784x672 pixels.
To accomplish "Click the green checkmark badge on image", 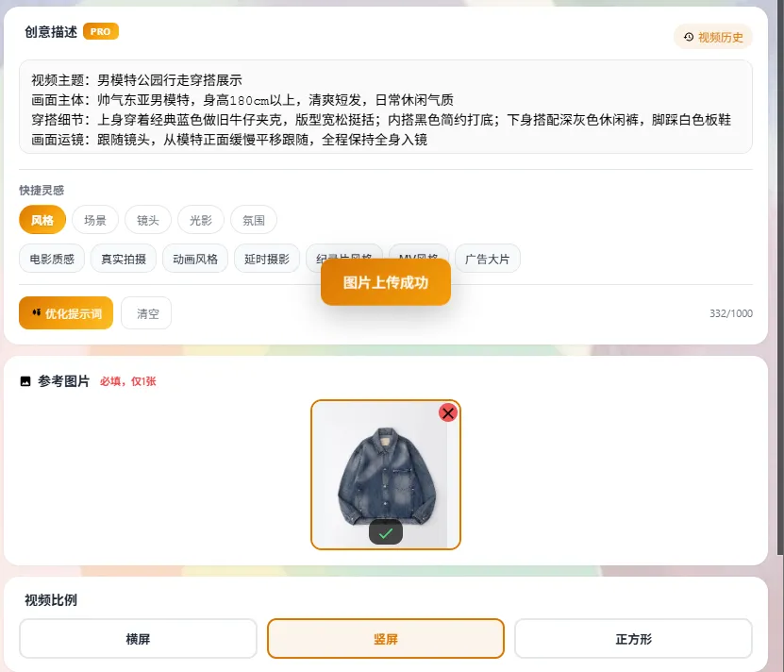I will point(386,533).
